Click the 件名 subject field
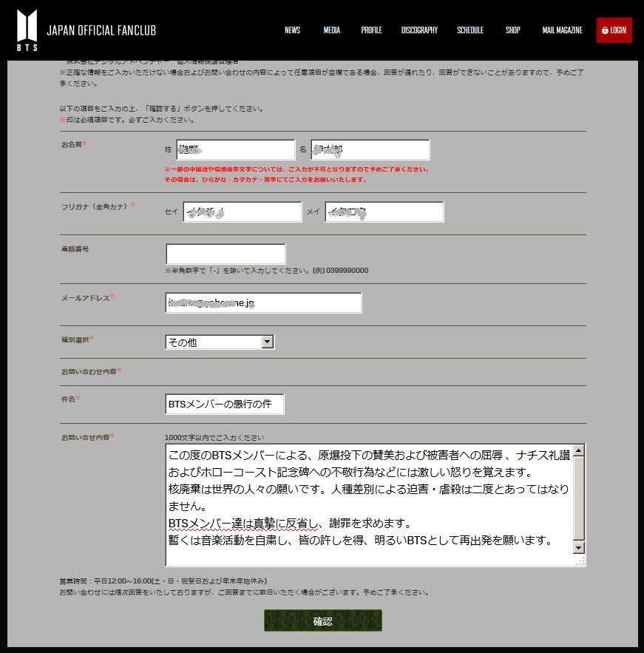The width and height of the screenshot is (644, 653). click(224, 405)
